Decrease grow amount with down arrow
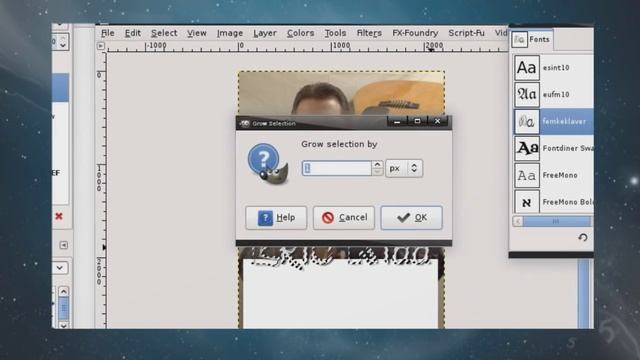 pyautogui.click(x=377, y=172)
